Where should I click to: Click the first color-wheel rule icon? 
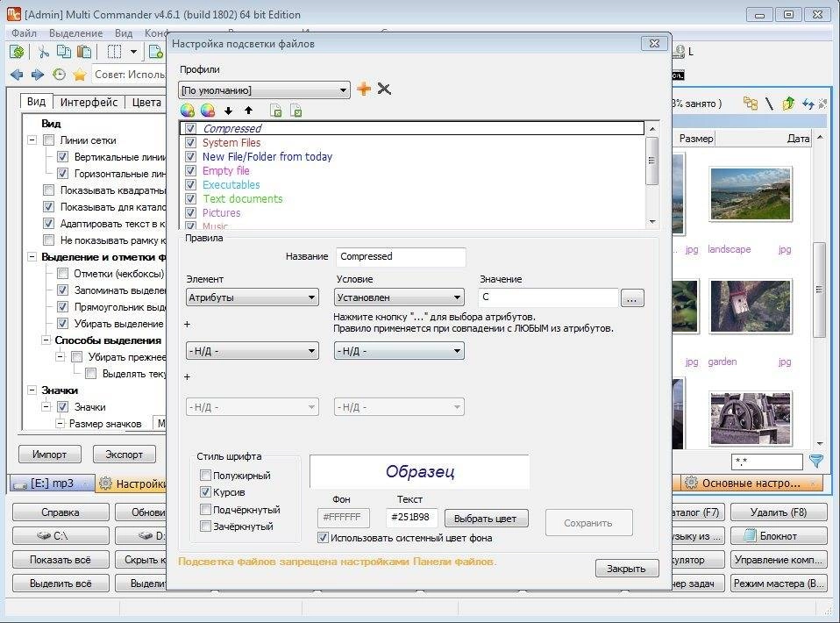(188, 111)
